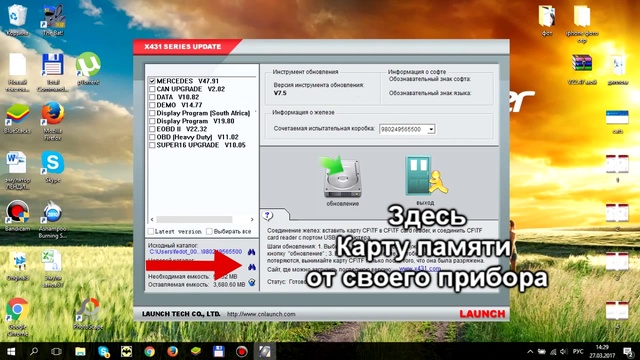Open Bandicam desktop icon

(x=17, y=216)
